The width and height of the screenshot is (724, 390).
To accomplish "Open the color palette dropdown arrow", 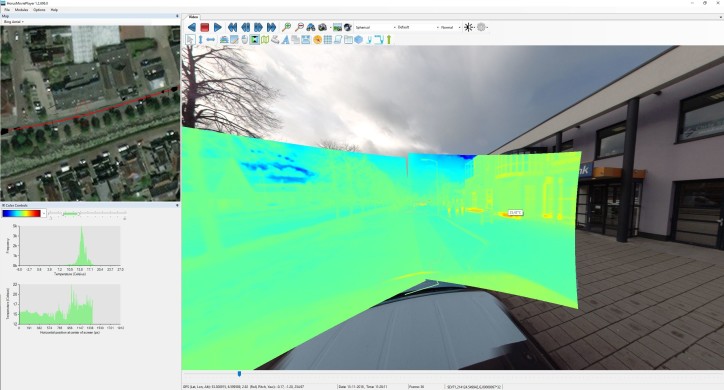I will click(x=44, y=213).
